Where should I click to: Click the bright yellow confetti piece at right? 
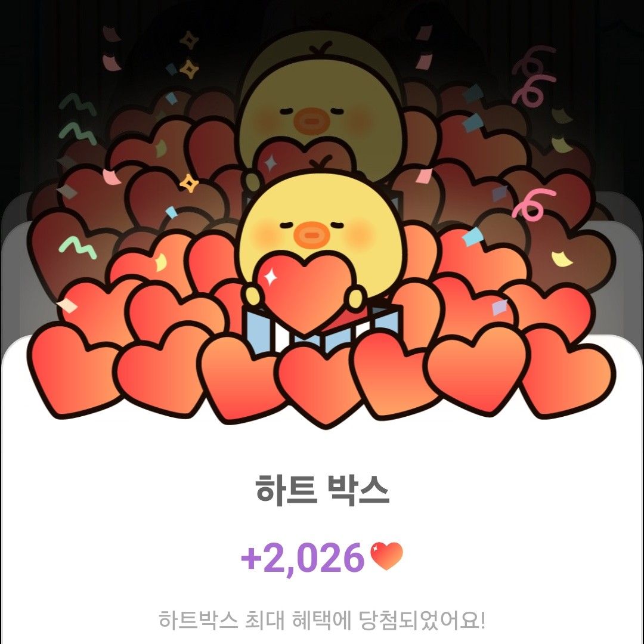[562, 258]
